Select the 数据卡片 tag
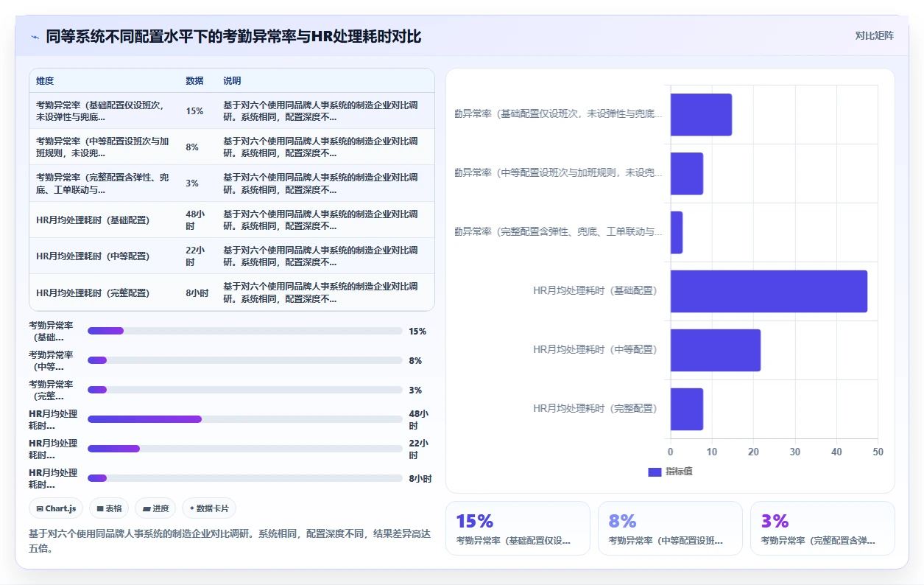 coord(209,508)
